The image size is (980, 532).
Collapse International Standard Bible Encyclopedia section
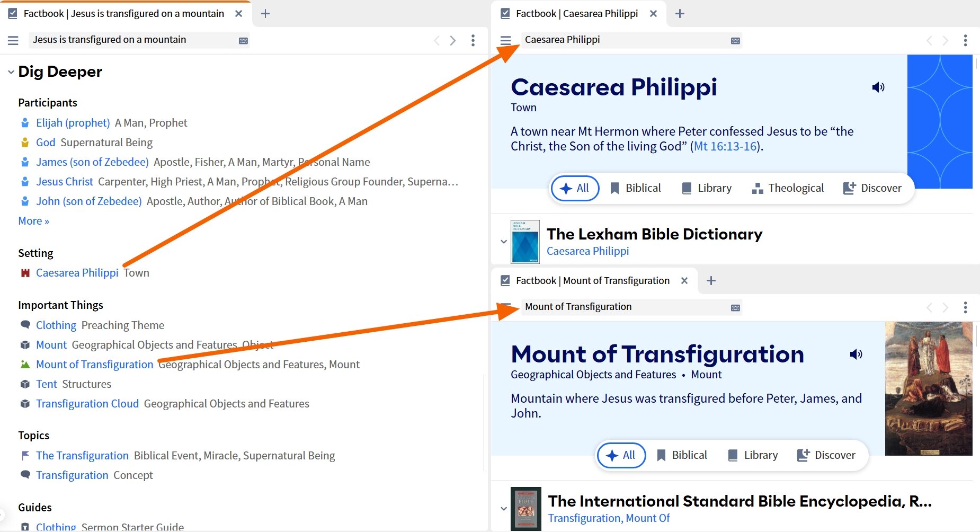(504, 509)
